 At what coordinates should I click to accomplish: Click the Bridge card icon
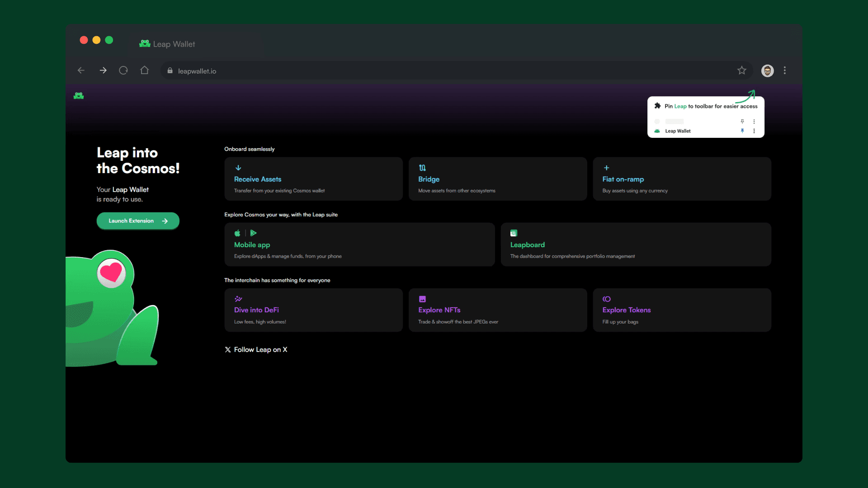pos(422,168)
